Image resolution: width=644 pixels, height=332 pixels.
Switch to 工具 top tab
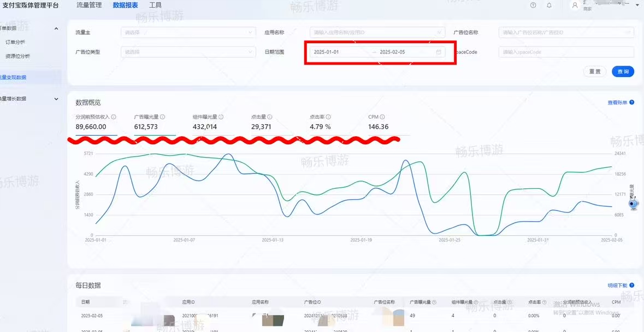click(155, 5)
